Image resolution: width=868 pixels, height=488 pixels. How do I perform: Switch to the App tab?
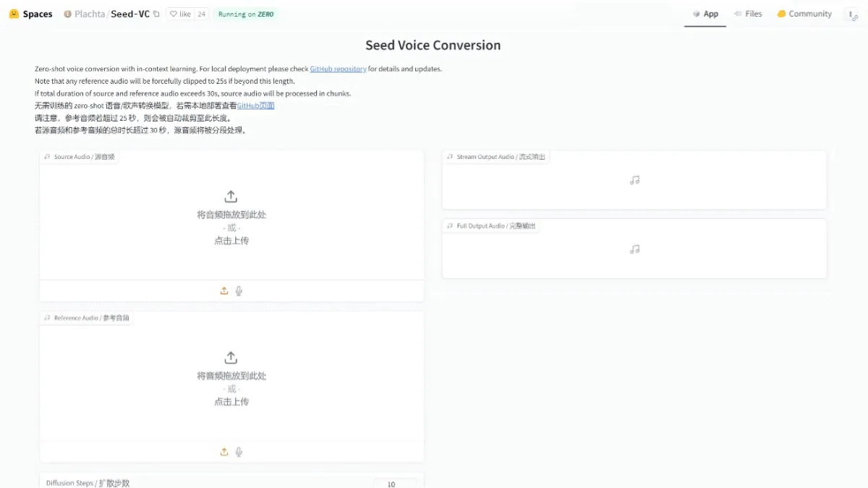[x=705, y=14]
